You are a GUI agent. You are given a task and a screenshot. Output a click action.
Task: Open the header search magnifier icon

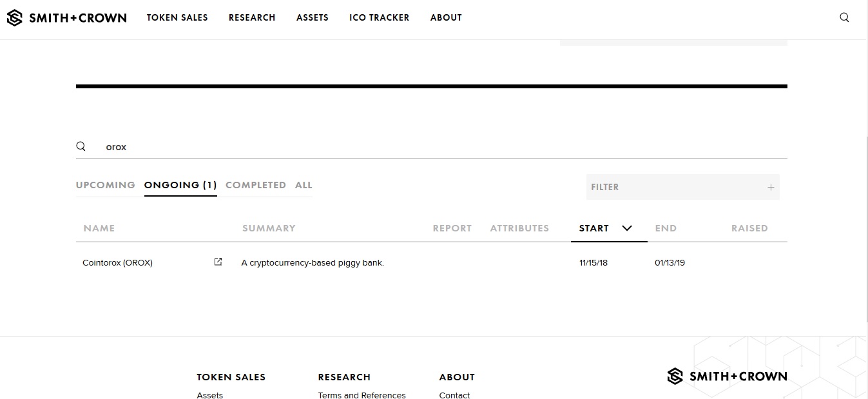[844, 17]
